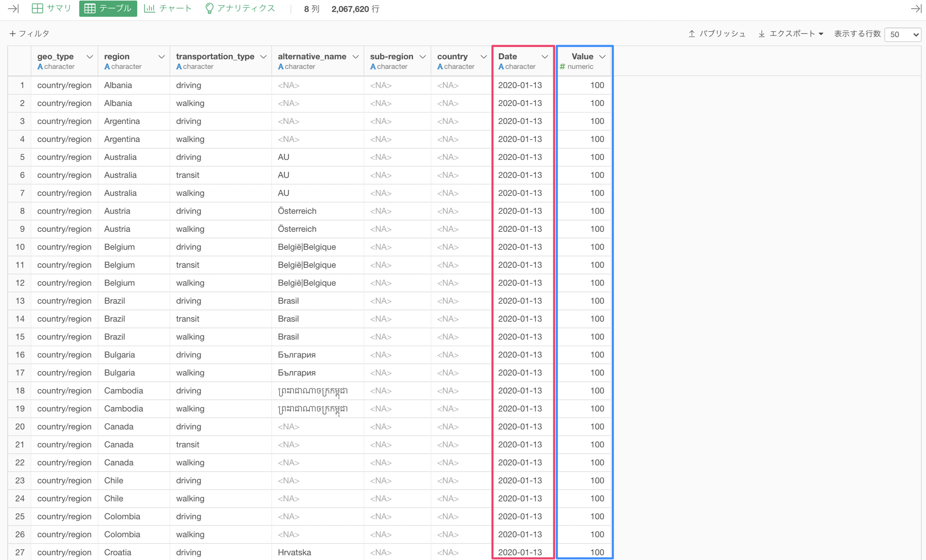The height and width of the screenshot is (560, 926).
Task: Open region column menu chevron
Action: [162, 57]
